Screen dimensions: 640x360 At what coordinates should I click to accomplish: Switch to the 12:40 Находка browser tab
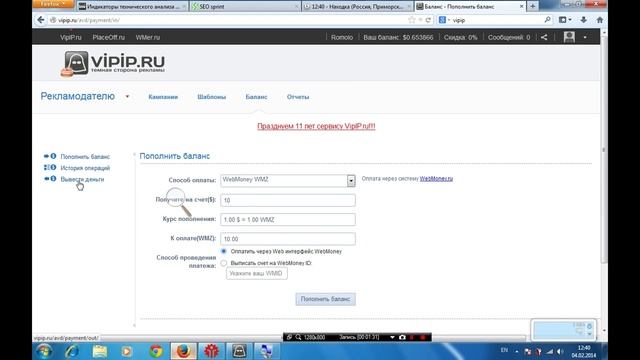coord(357,7)
